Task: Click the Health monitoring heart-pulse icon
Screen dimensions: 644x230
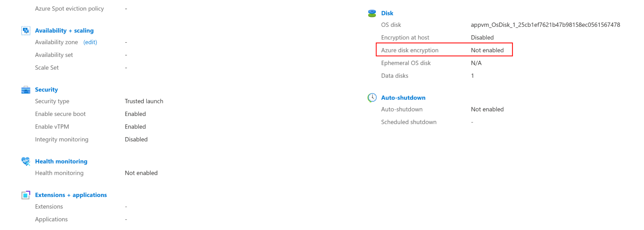Action: pyautogui.click(x=26, y=161)
